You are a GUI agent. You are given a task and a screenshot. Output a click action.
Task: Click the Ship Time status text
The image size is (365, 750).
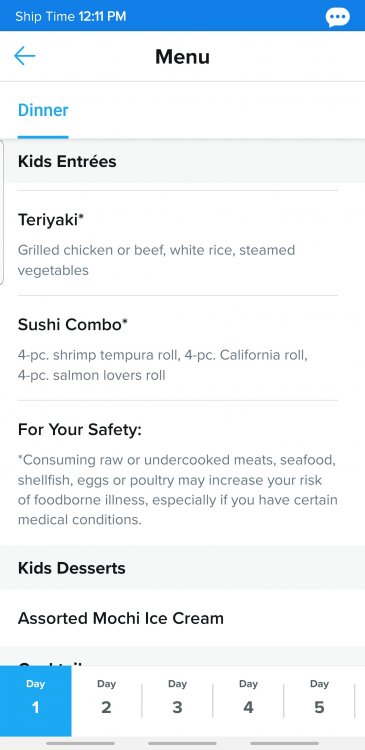(70, 17)
